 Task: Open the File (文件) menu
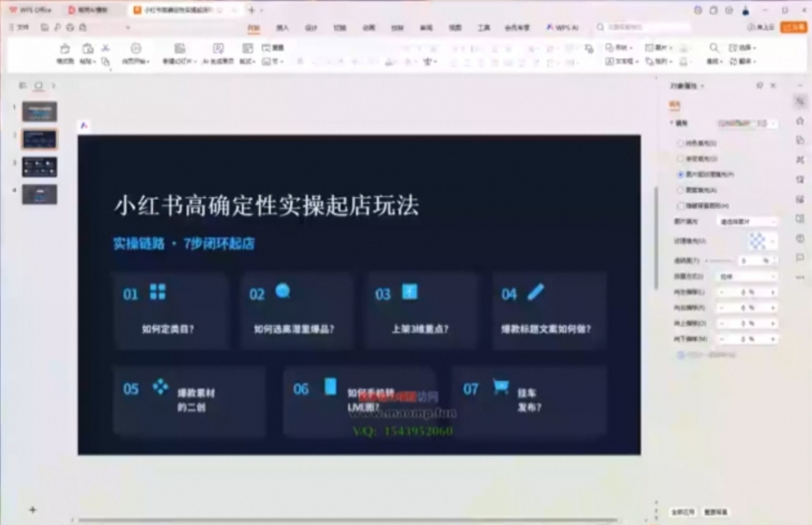click(x=19, y=28)
